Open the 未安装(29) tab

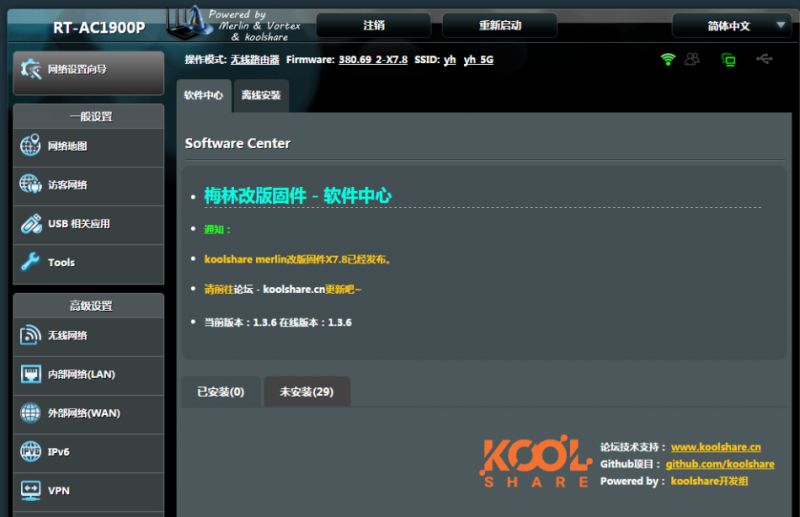click(306, 392)
